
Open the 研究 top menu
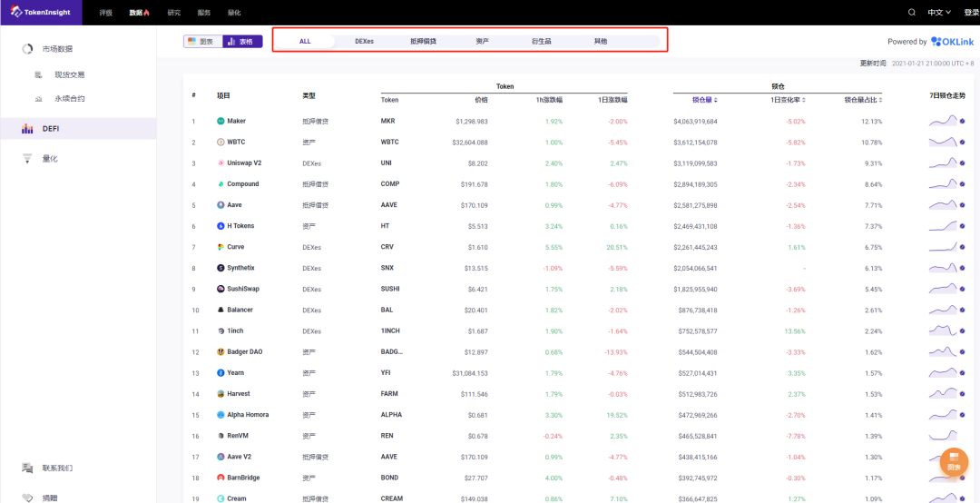(x=174, y=13)
